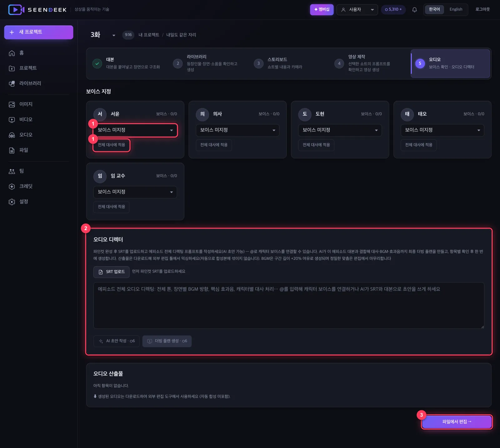Apply 의사 voice to all lines
The image size is (500, 448).
214,145
